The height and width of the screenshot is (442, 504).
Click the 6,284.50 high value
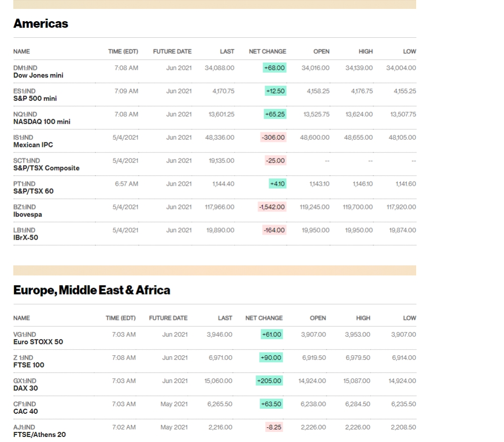tap(358, 404)
